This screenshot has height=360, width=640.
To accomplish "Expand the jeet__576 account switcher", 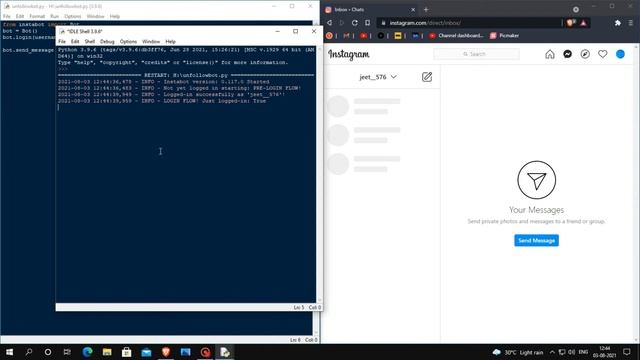I will click(x=378, y=77).
